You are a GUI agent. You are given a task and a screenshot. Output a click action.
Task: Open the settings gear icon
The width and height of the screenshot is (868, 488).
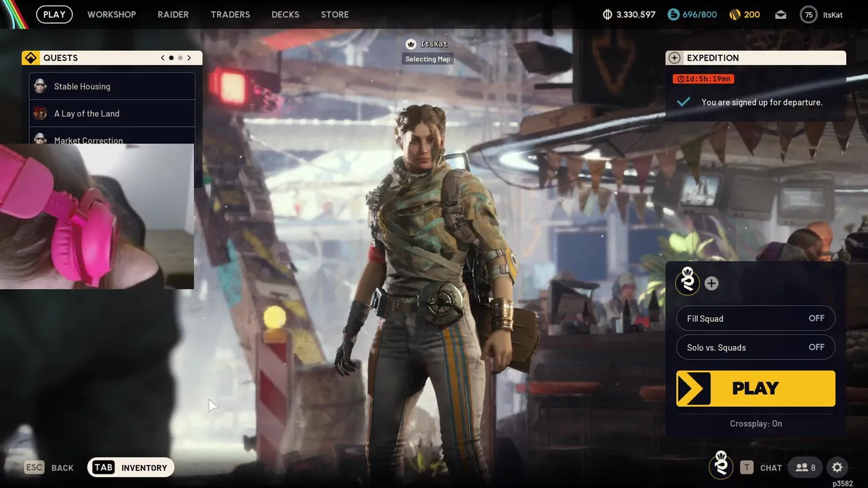click(837, 467)
